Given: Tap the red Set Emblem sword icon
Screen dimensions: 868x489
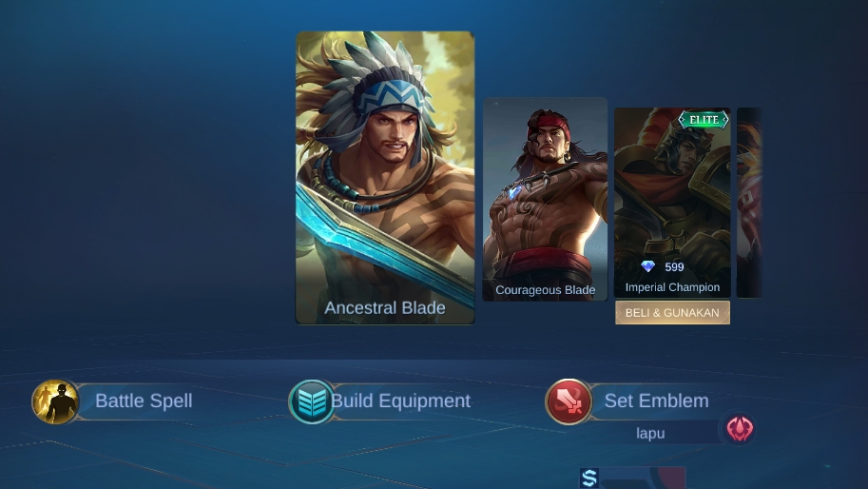Looking at the screenshot, I should pyautogui.click(x=569, y=401).
